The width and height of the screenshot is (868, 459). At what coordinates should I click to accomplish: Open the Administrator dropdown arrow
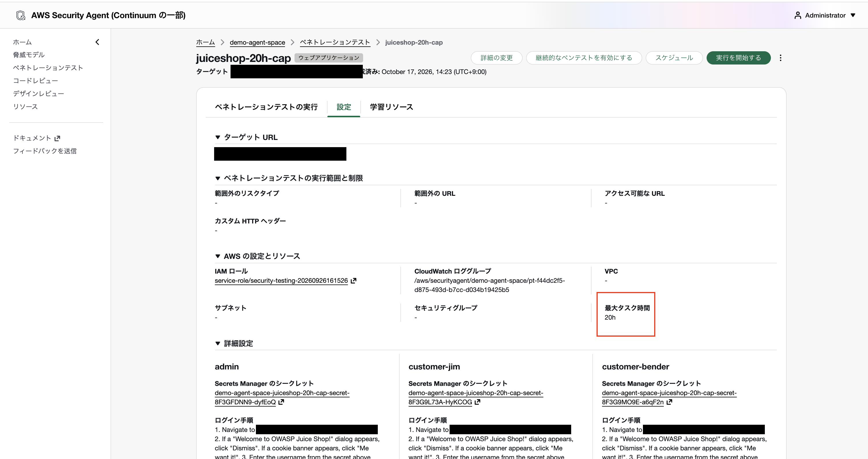(853, 15)
